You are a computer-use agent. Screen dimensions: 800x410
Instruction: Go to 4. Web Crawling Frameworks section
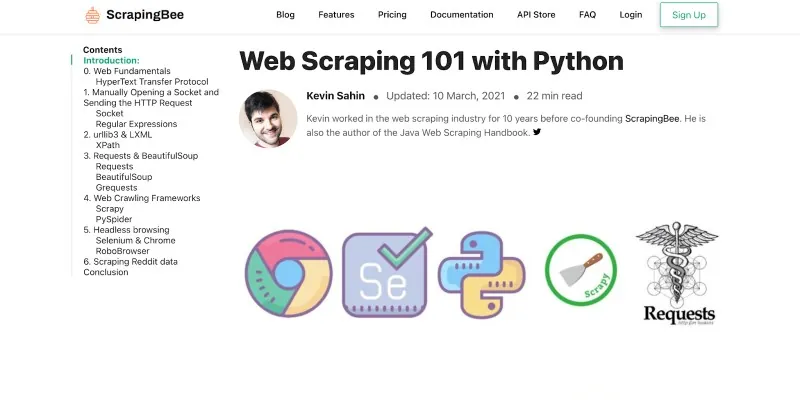click(x=142, y=198)
